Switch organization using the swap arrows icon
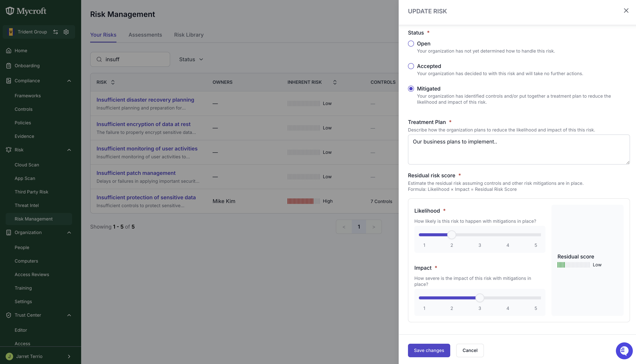 pyautogui.click(x=55, y=32)
